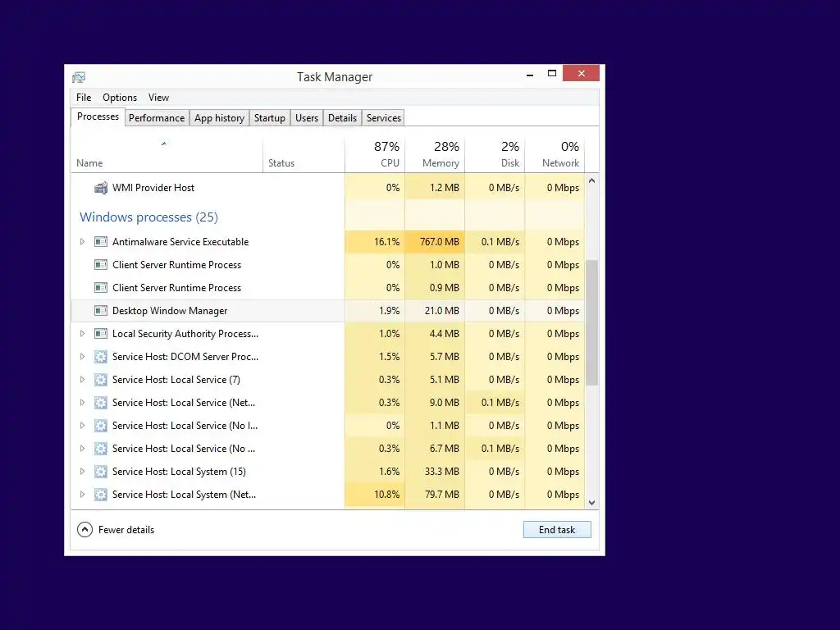Expand Service Host: Local System (15)
This screenshot has height=630, width=840.
(x=82, y=472)
